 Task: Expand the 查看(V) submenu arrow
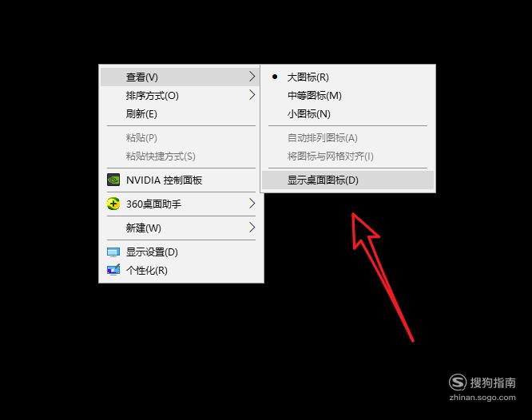[252, 77]
